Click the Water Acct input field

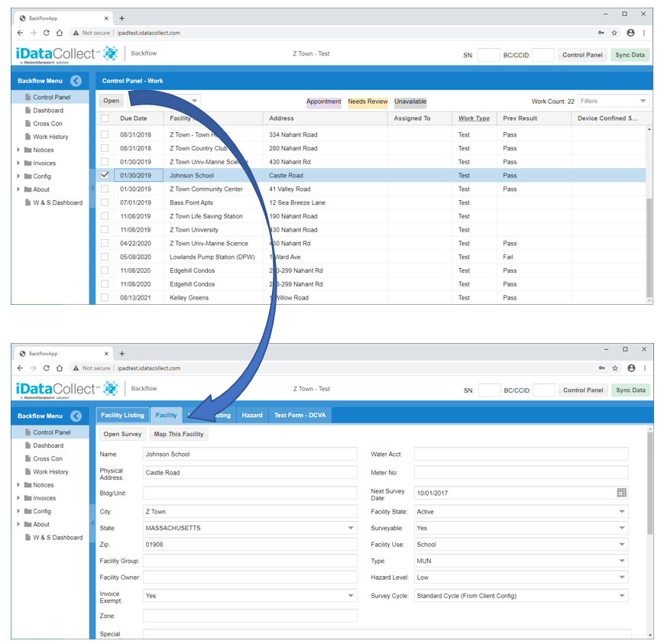click(x=521, y=454)
